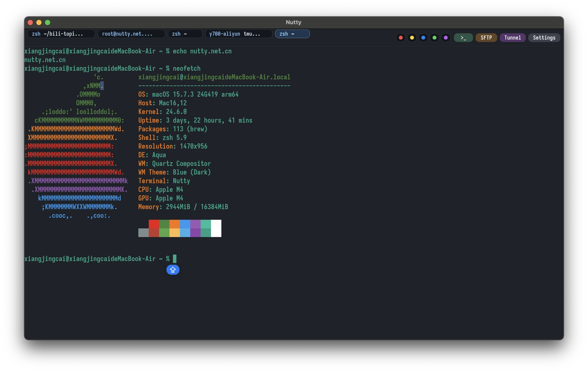
Task: Click the 'GPU: Apple M4' line
Action: [x=160, y=198]
